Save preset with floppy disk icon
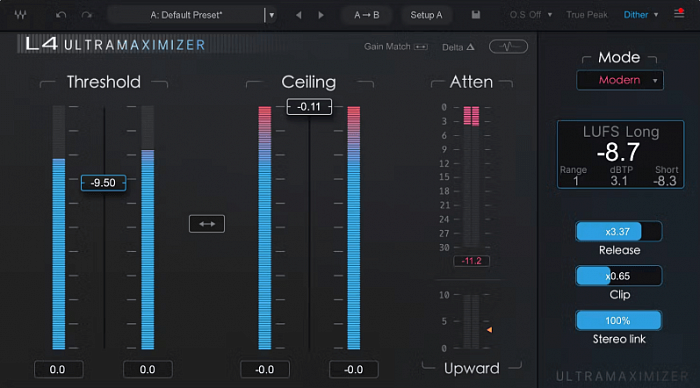The image size is (700, 388). (476, 15)
